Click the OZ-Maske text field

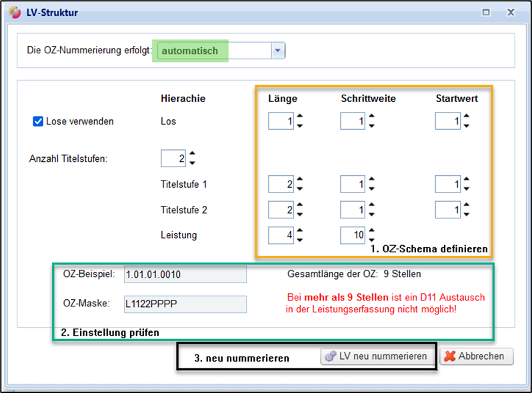pos(185,304)
